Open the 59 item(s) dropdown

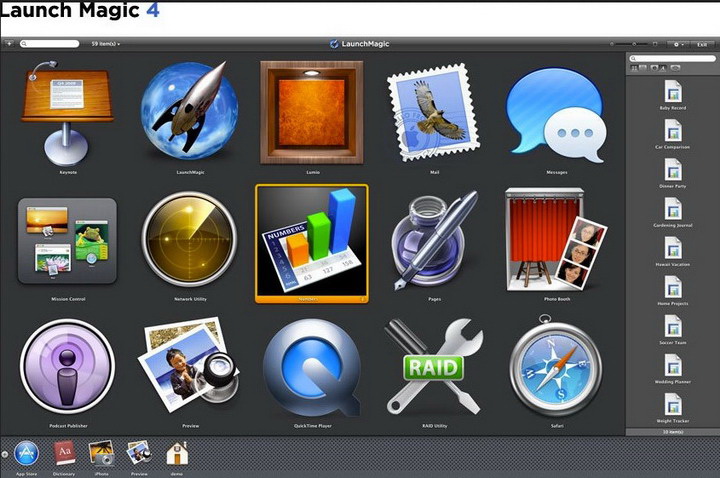click(x=105, y=44)
